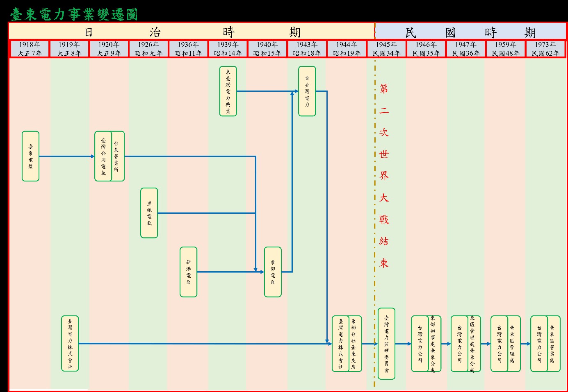Click 台灣電力公司 box beside 臺東區管理處
This screenshot has width=568, height=392.
pyautogui.click(x=500, y=343)
